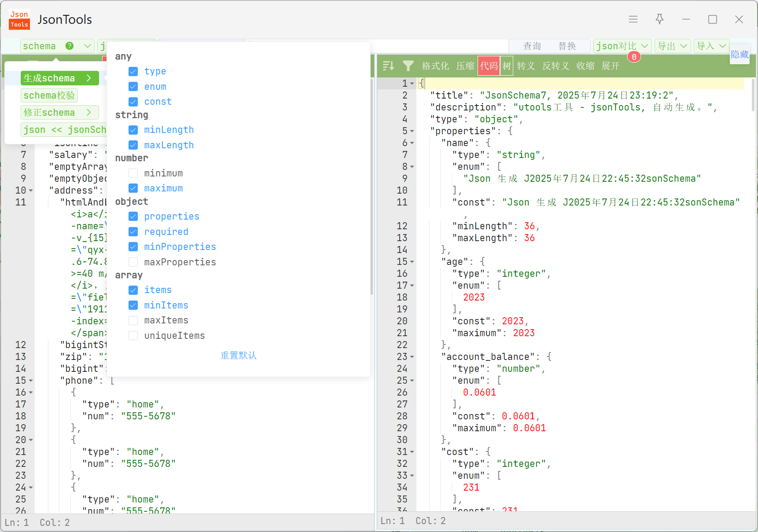Click the red notification badge showing 0
This screenshot has height=532, width=758.
tap(634, 57)
